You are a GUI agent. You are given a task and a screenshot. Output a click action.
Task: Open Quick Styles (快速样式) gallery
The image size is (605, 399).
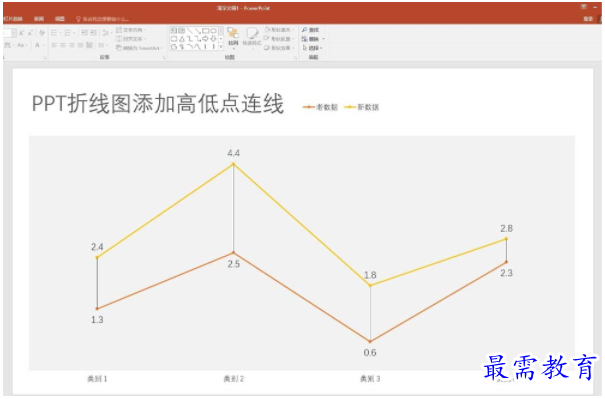(x=252, y=38)
